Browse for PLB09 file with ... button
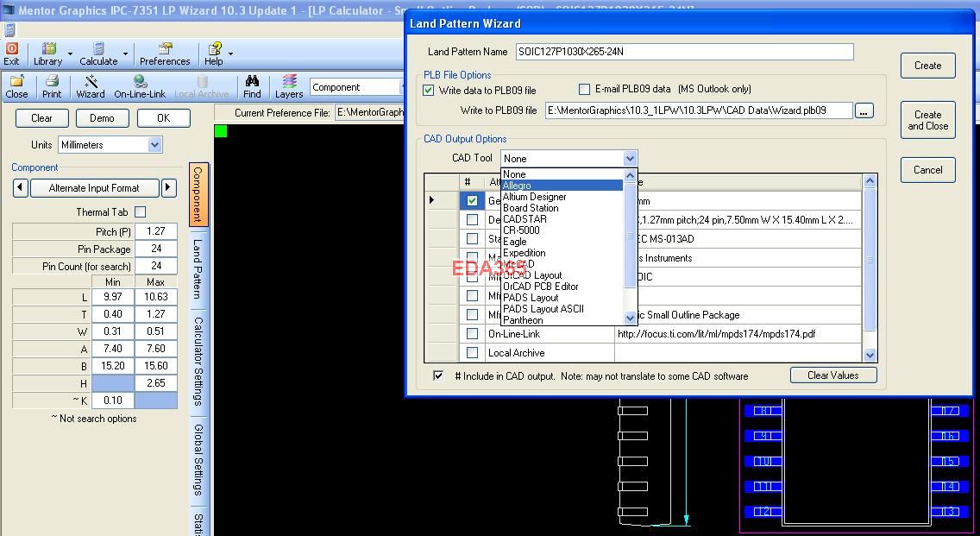This screenshot has width=980, height=536. point(864,110)
